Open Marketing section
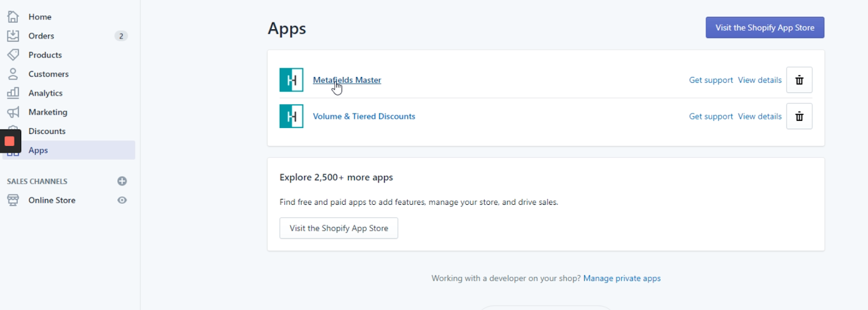Screen dimensions: 868x310 tap(48, 112)
